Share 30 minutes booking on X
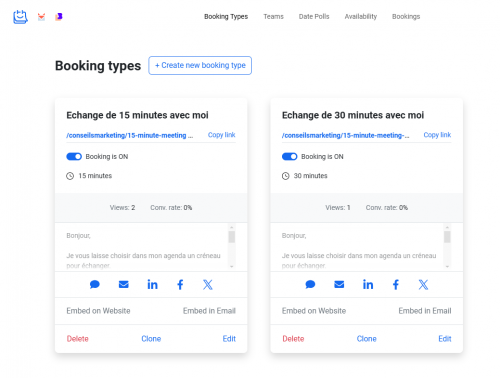 pyautogui.click(x=423, y=284)
